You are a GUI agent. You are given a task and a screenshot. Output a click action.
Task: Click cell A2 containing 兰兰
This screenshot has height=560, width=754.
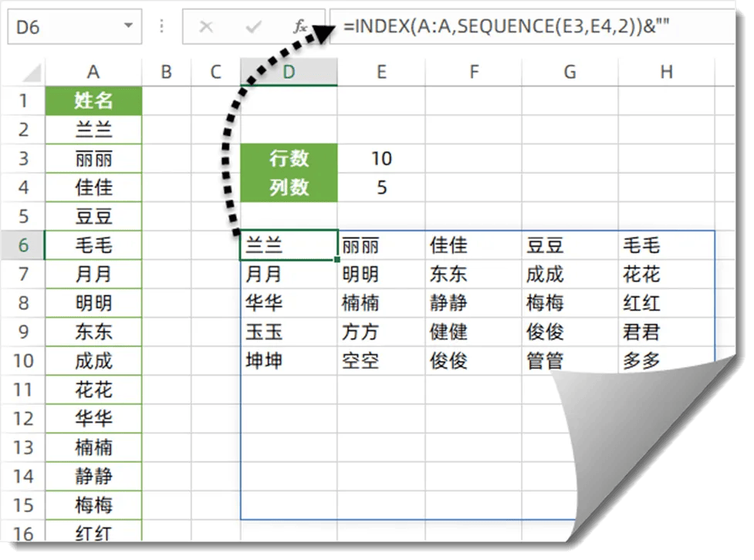[94, 130]
